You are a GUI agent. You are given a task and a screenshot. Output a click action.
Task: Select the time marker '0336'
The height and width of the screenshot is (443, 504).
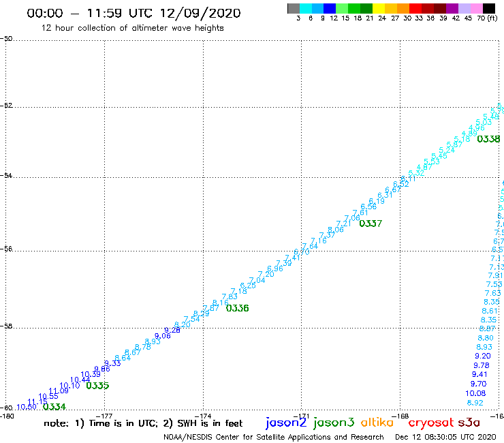[238, 308]
